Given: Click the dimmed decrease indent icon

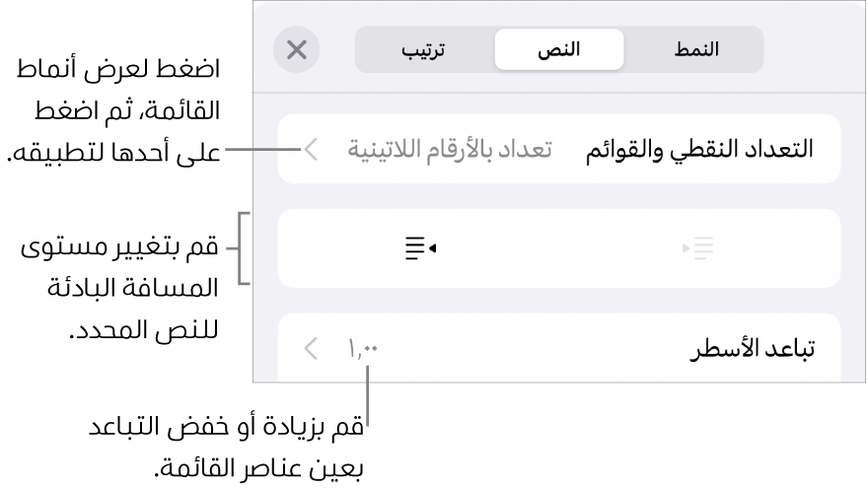Looking at the screenshot, I should tap(698, 249).
